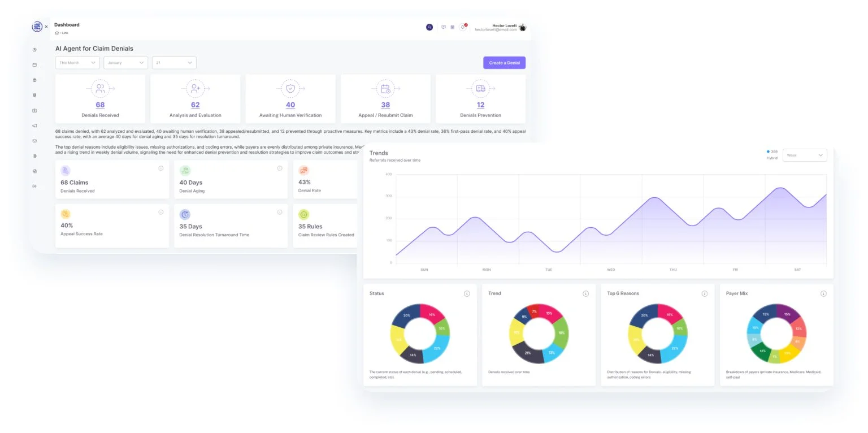Click info icon on Payer Mix card
The image size is (868, 433).
click(x=823, y=293)
